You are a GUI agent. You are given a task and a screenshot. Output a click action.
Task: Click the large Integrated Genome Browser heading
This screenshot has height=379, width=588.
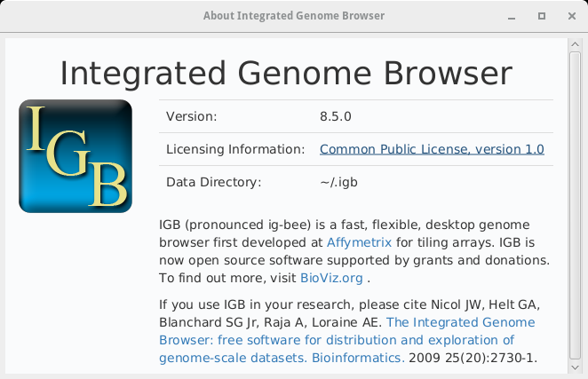pyautogui.click(x=286, y=73)
